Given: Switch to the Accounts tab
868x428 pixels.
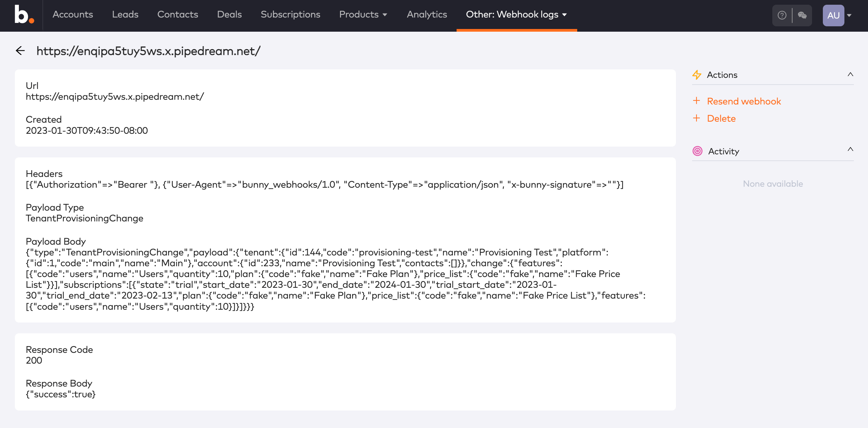Looking at the screenshot, I should click(x=73, y=14).
